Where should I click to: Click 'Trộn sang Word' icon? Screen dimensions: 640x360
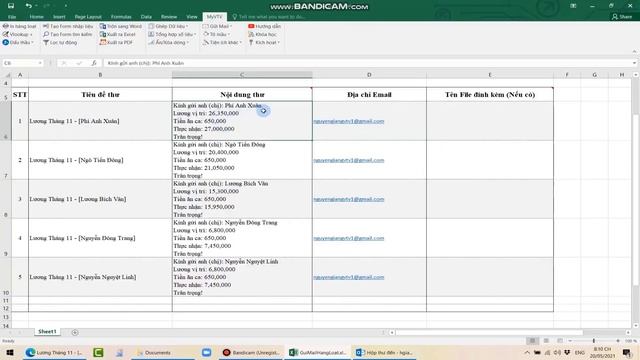(103, 26)
